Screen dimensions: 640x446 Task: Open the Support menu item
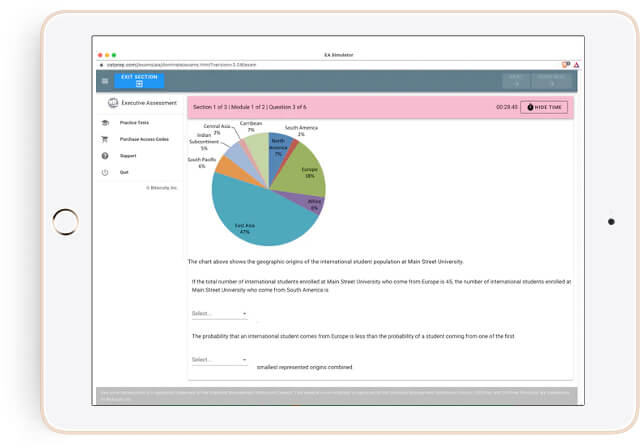(128, 156)
